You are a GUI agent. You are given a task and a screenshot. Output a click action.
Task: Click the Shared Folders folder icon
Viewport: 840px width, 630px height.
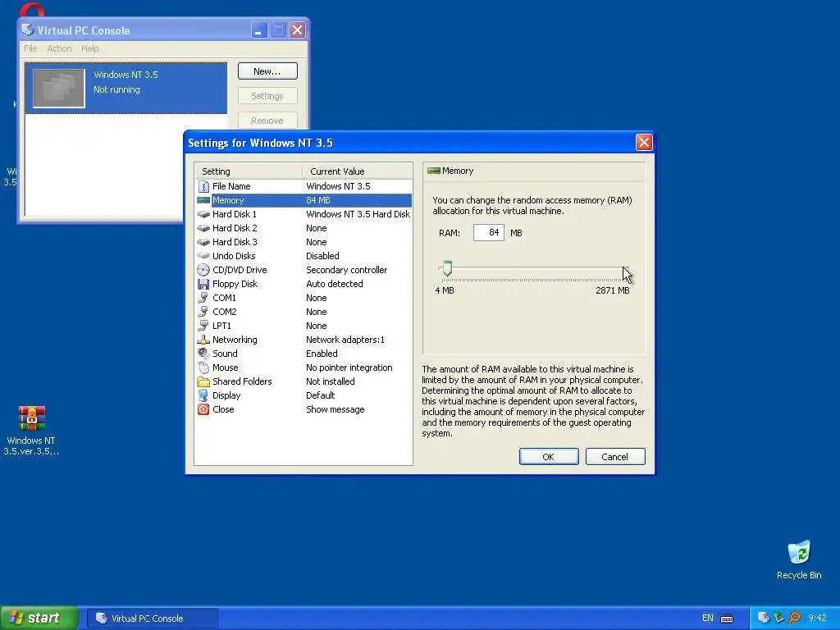tap(203, 381)
